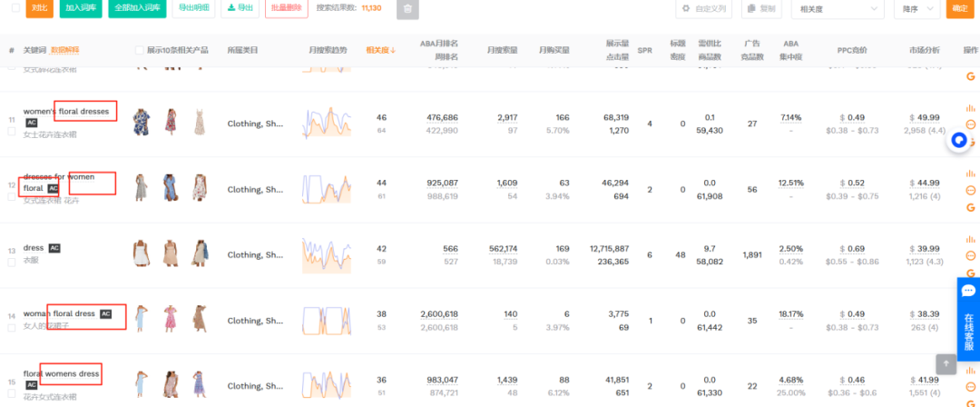The width and height of the screenshot is (980, 407).
Task: Click the 加入词库 button
Action: pos(81,8)
